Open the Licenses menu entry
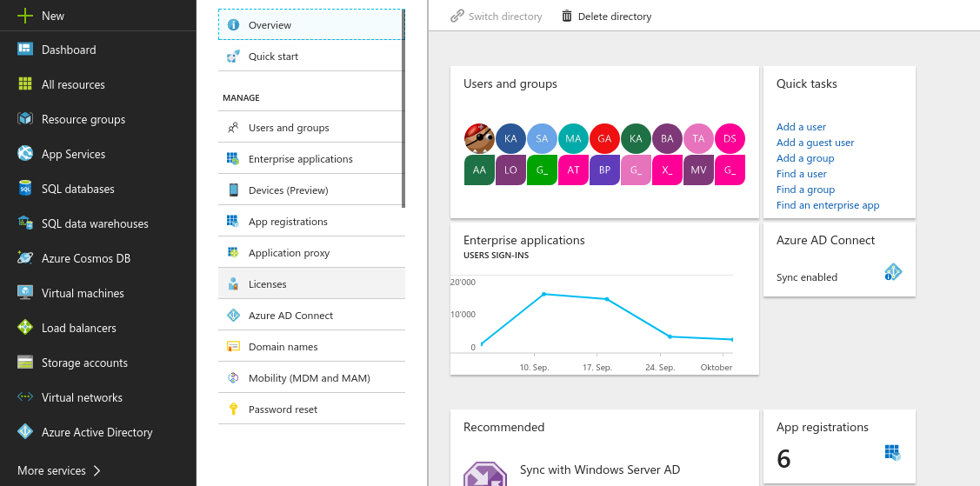Image resolution: width=980 pixels, height=486 pixels. pos(267,284)
